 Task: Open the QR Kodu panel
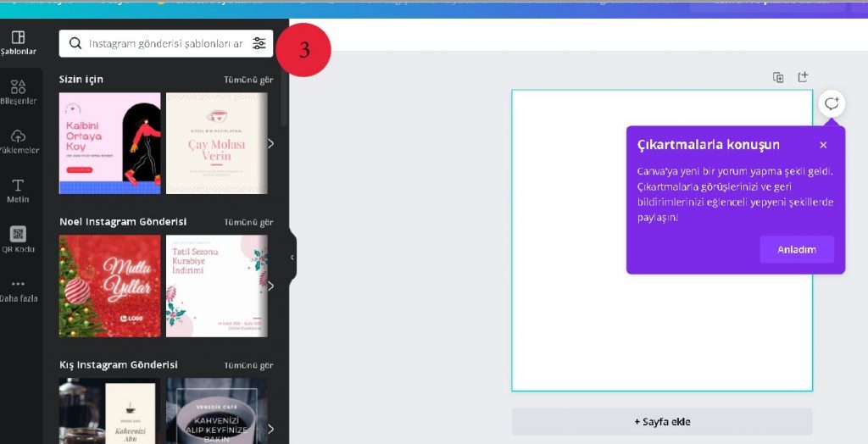[19, 240]
